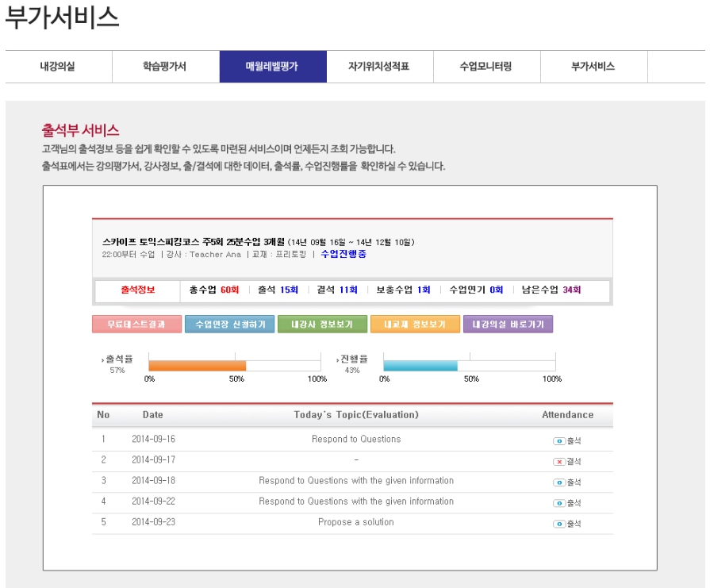The width and height of the screenshot is (710, 588).
Task: Open the 수업모니터링 tab
Action: coord(486,67)
